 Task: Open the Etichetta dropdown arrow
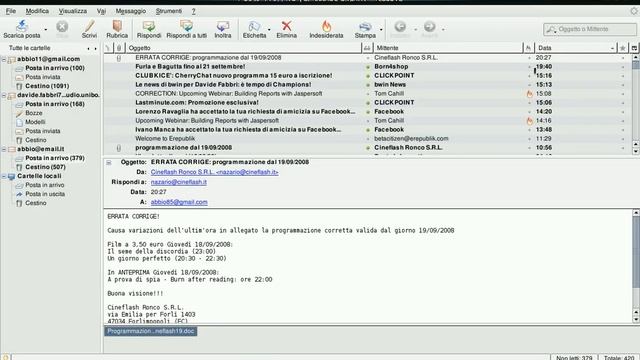[269, 29]
